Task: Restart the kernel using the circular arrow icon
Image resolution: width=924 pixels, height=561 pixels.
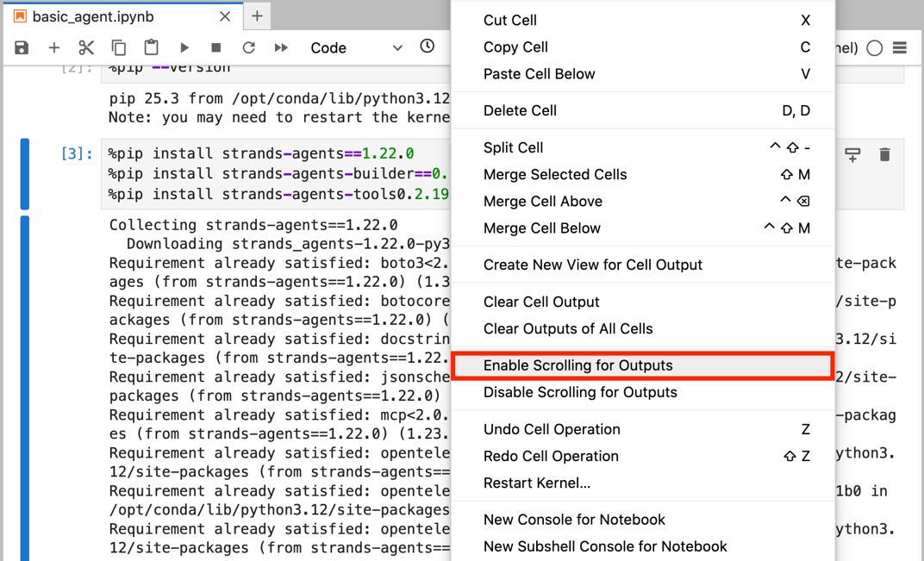Action: 249,47
